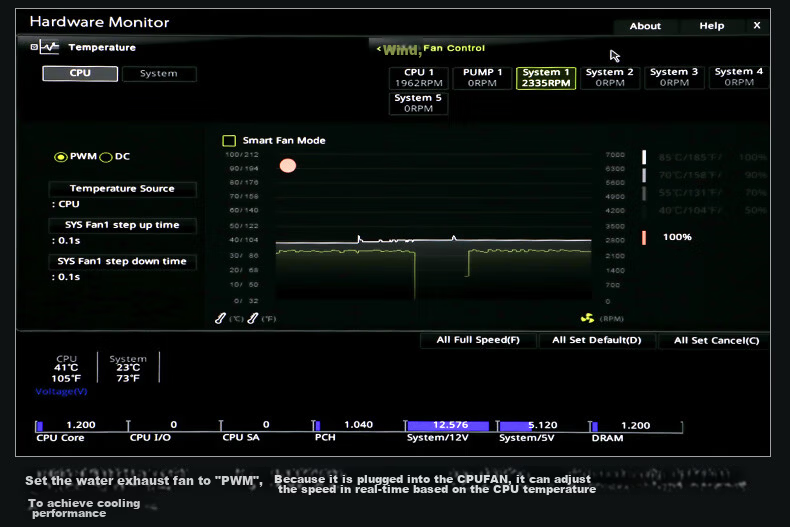Open SYS Fan1 step up time setting
790x527 pixels.
pyautogui.click(x=122, y=225)
